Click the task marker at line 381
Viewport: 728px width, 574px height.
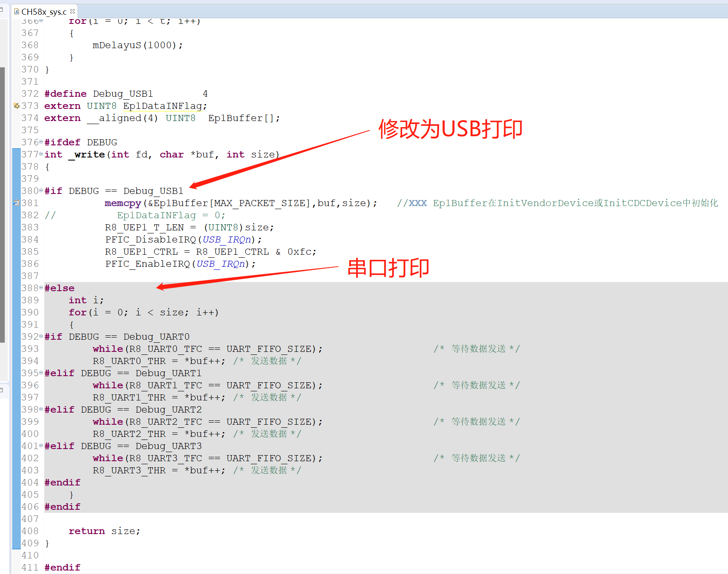pyautogui.click(x=16, y=203)
